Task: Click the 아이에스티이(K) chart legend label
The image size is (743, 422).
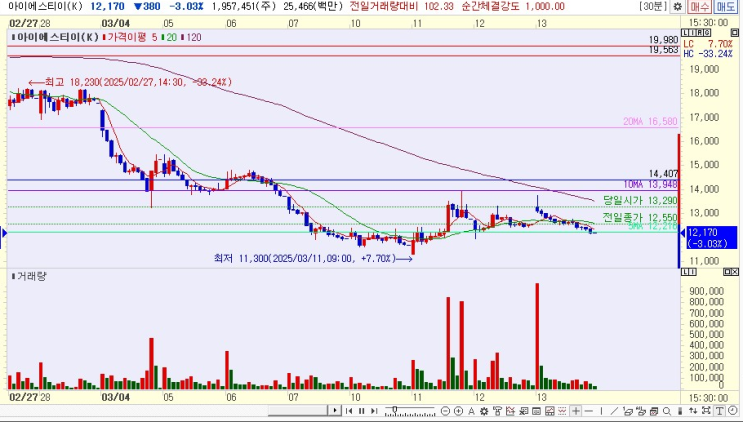Action: (x=57, y=37)
